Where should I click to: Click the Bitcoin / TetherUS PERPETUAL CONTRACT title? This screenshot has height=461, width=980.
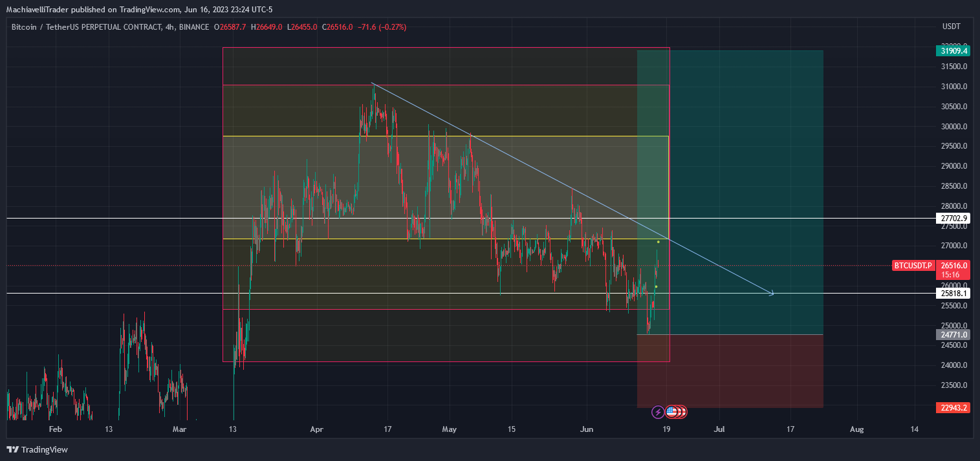85,27
